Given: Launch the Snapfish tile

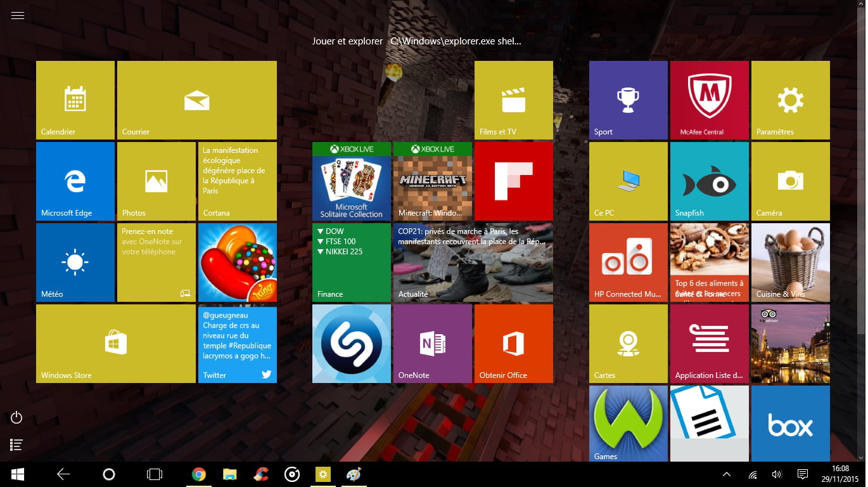Looking at the screenshot, I should pos(710,181).
